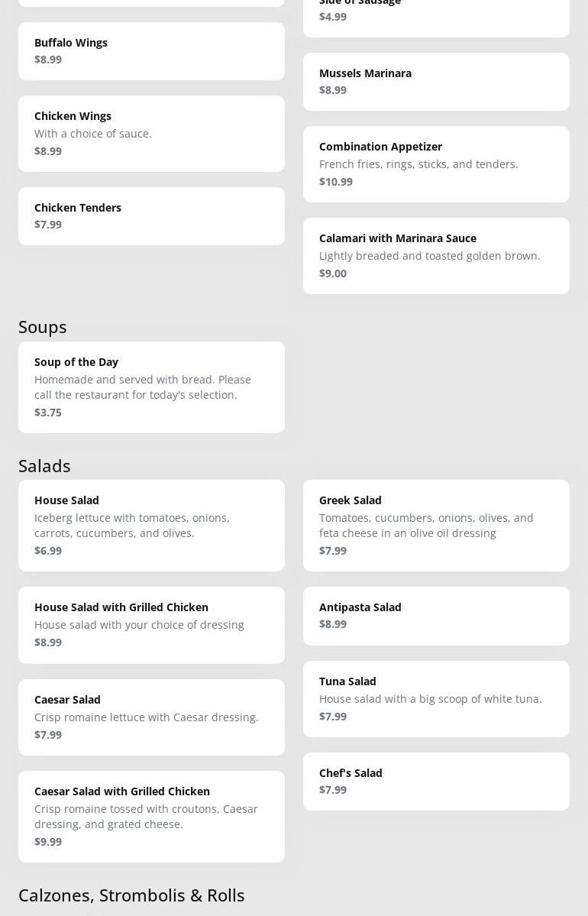Choose House Salad with Grilled Chicken
Screen dimensions: 588x916
tap(151, 624)
